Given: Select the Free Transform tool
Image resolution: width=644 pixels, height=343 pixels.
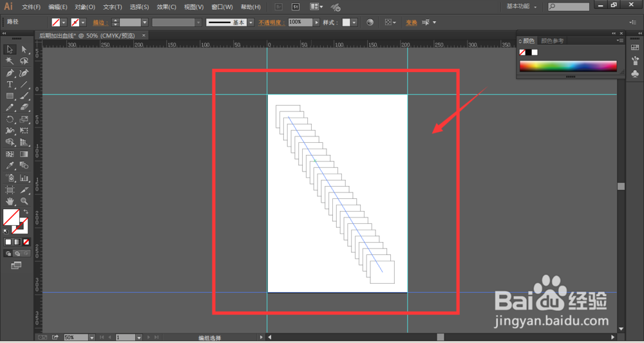Looking at the screenshot, I should pyautogui.click(x=24, y=131).
